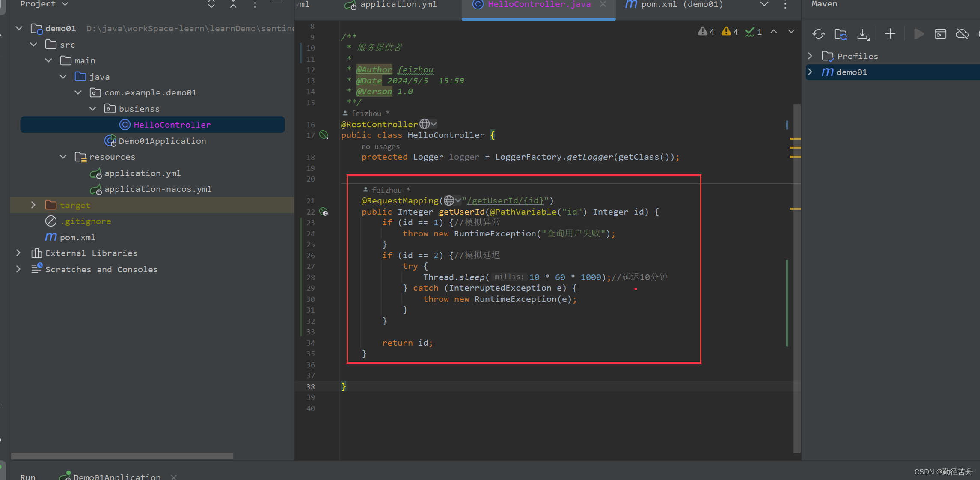Switch to application.yml tab

coord(398,4)
